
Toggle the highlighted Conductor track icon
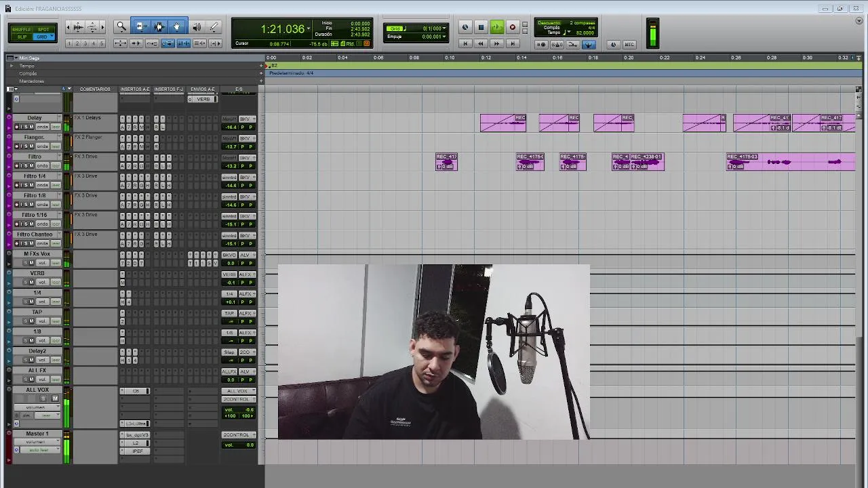(588, 44)
